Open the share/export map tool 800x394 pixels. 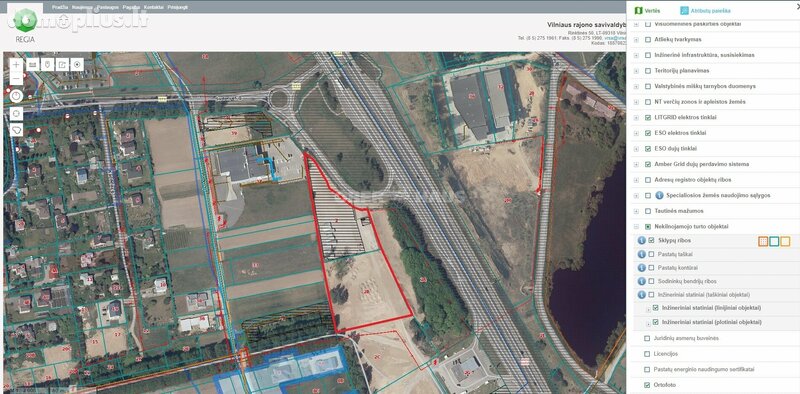[x=62, y=64]
